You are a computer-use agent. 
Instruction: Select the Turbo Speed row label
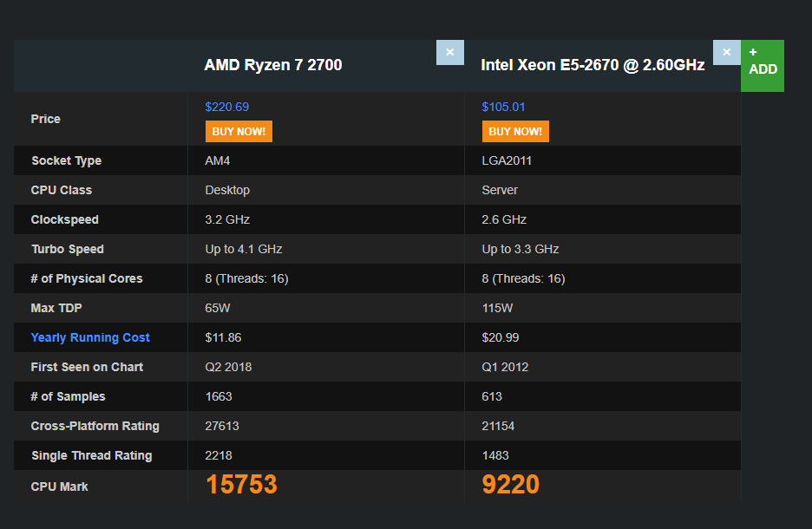tap(68, 250)
